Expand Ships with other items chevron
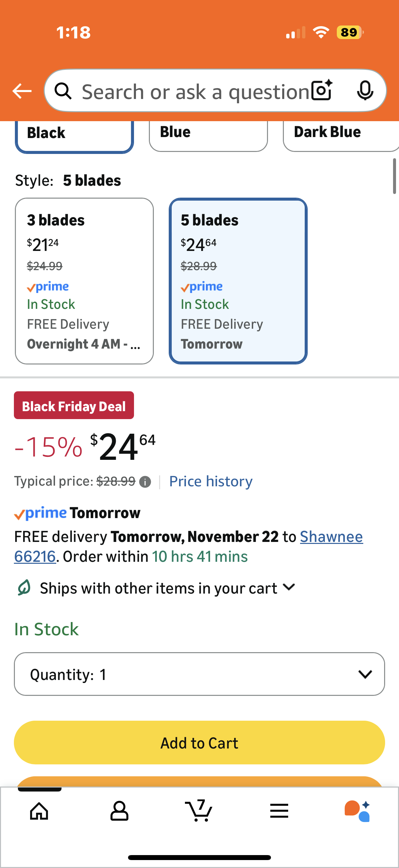This screenshot has width=399, height=868. tap(289, 587)
